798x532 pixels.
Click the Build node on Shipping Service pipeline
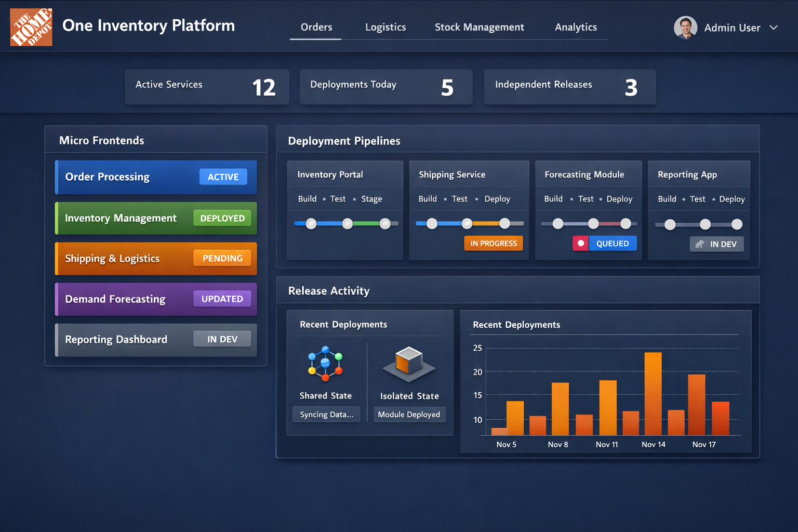pyautogui.click(x=432, y=223)
